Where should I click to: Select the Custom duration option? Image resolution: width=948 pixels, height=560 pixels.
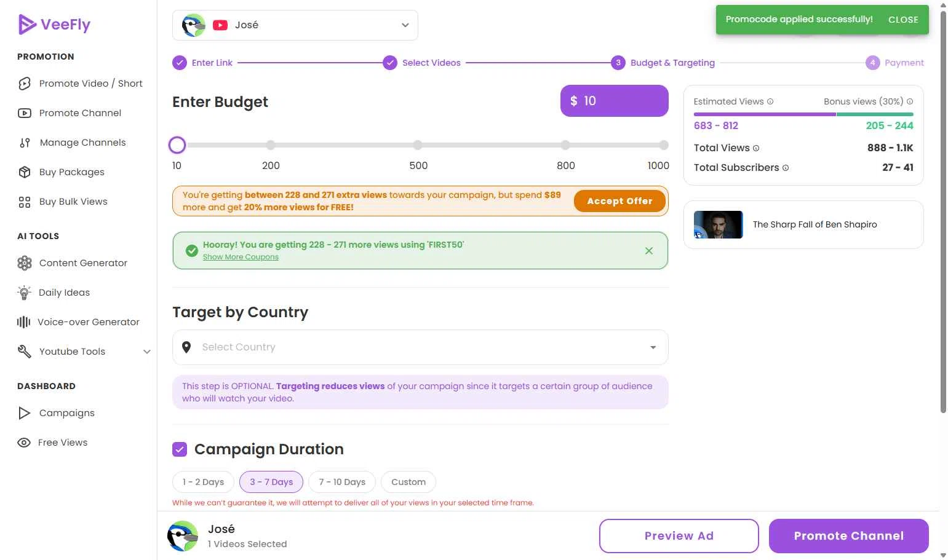pyautogui.click(x=408, y=482)
